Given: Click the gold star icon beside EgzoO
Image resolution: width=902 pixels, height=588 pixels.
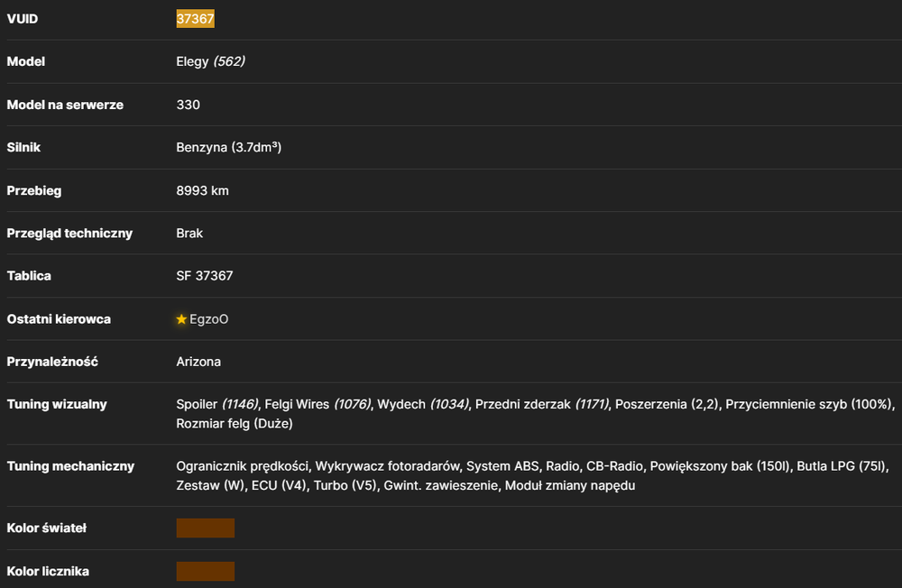Looking at the screenshot, I should pos(181,318).
